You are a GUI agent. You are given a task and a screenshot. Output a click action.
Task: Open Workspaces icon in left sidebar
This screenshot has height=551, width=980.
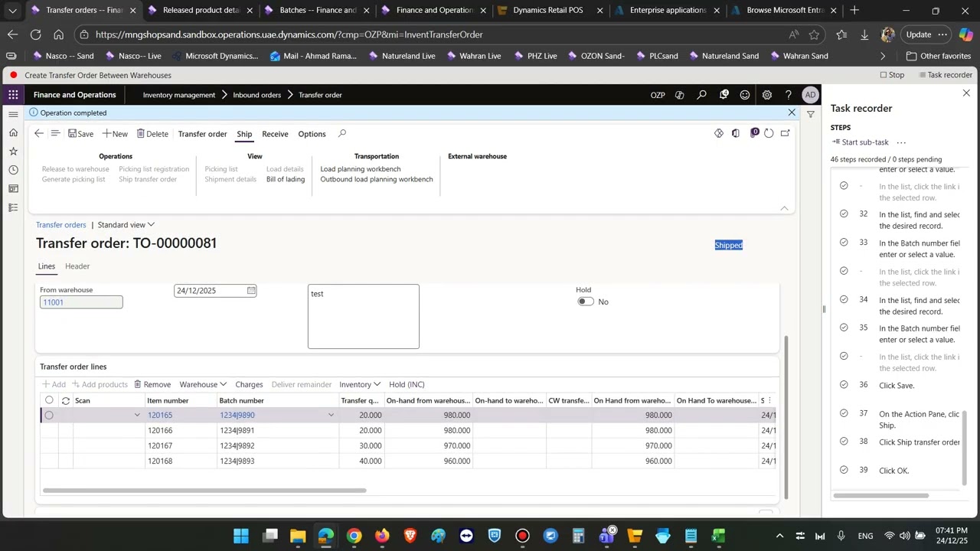tap(13, 188)
